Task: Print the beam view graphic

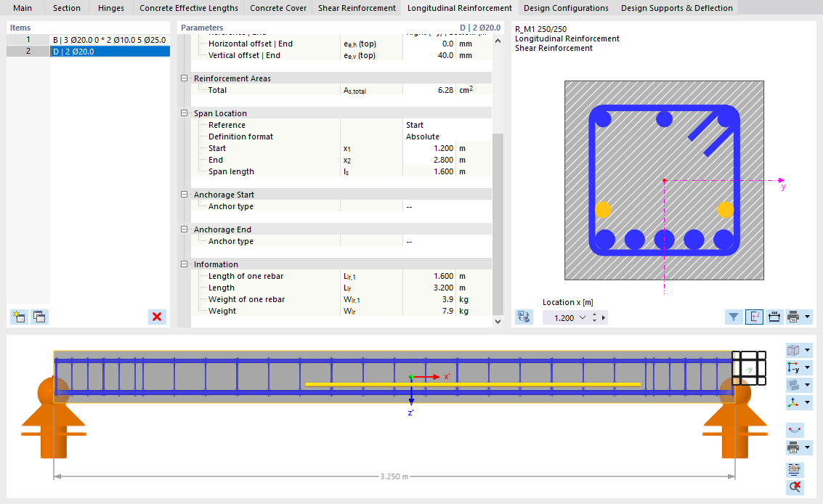Action: (x=794, y=448)
